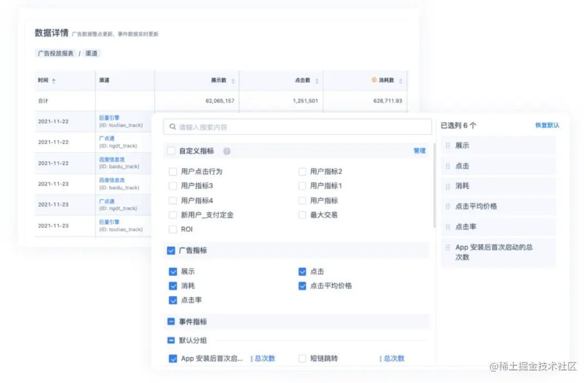Select the 渠道 breadcrumb

(x=91, y=53)
